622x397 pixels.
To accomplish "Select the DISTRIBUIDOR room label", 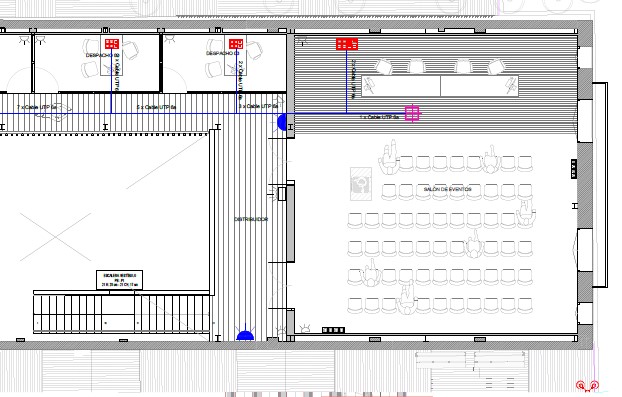I will pyautogui.click(x=251, y=219).
